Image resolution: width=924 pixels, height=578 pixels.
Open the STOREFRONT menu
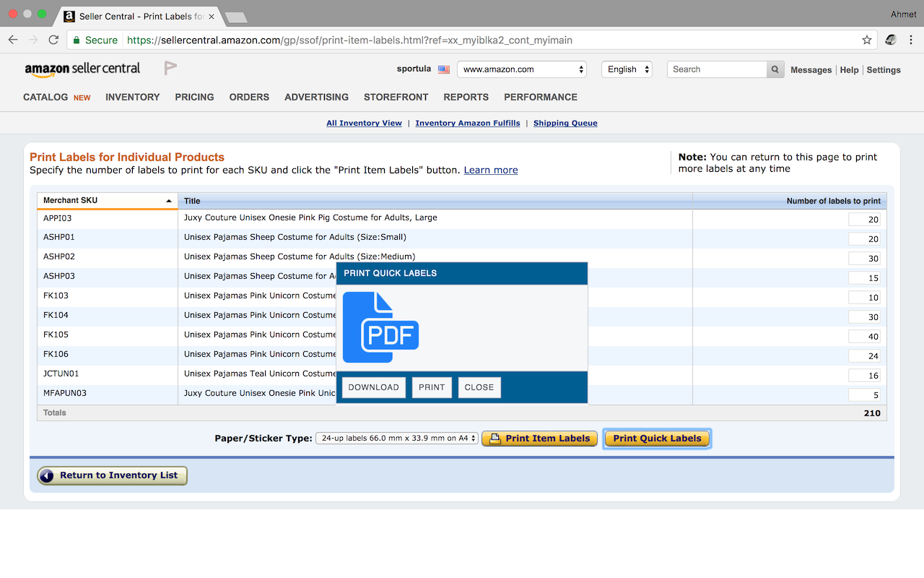click(x=396, y=97)
